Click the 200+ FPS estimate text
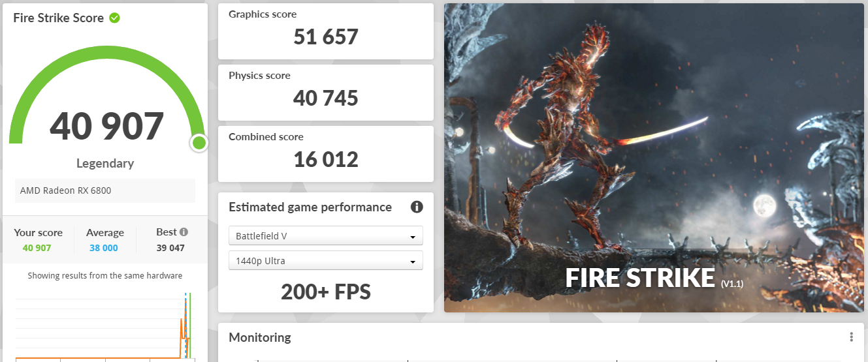868x362 pixels. click(x=326, y=292)
